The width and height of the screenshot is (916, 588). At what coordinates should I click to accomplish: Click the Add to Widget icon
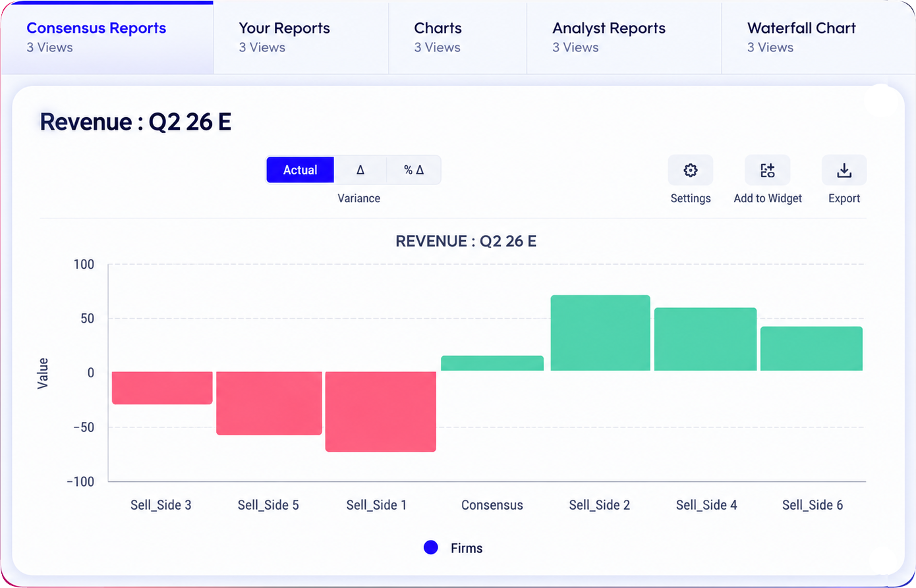pyautogui.click(x=767, y=171)
